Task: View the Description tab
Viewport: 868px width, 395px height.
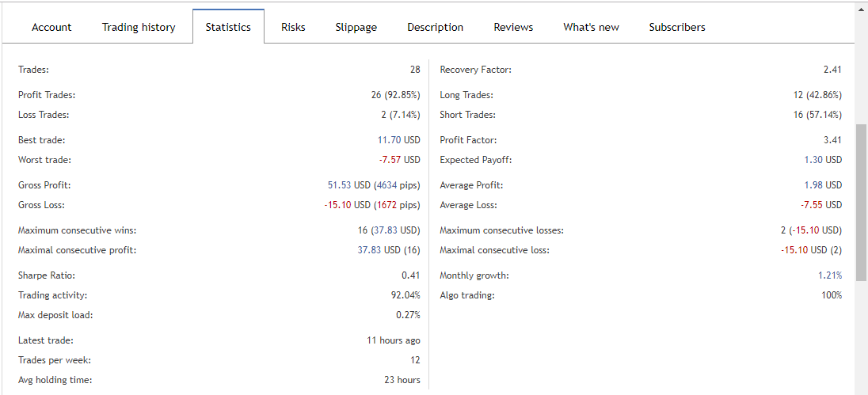Action: pyautogui.click(x=436, y=27)
